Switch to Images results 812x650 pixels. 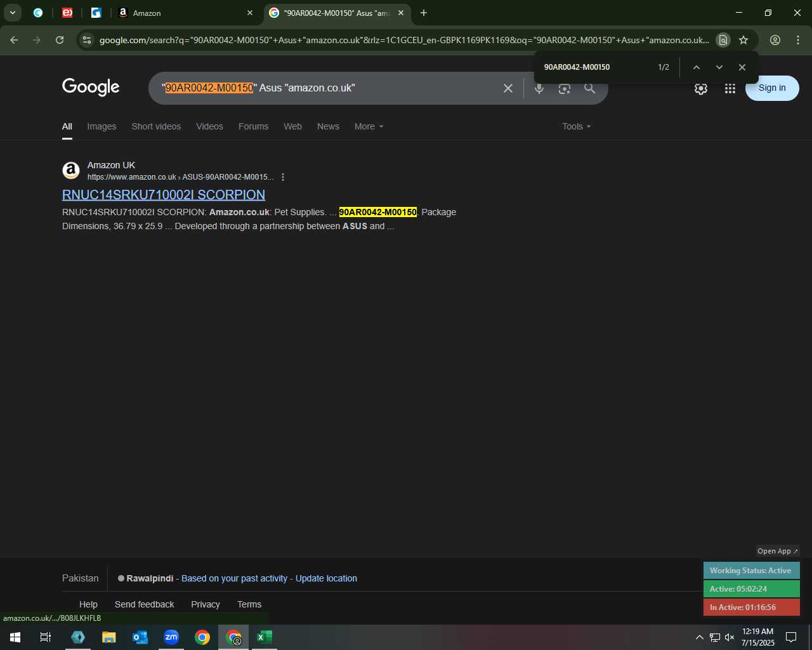(x=101, y=126)
